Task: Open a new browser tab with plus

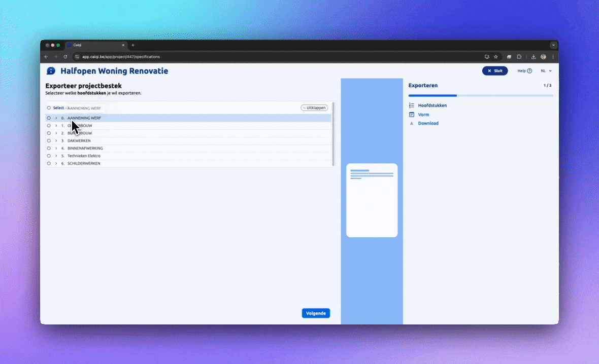Action: tap(133, 45)
